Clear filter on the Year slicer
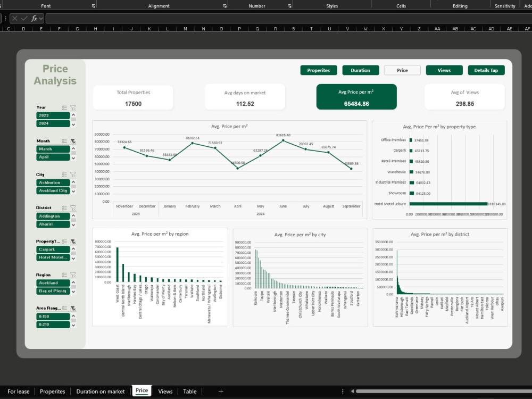The image size is (532, 399). tap(73, 107)
